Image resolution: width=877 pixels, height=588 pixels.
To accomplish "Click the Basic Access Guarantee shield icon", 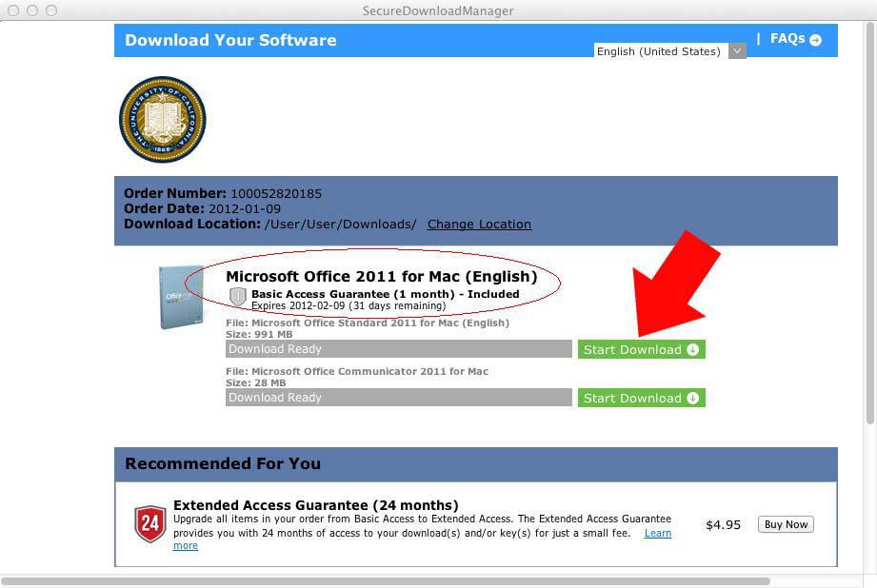I will tap(238, 296).
